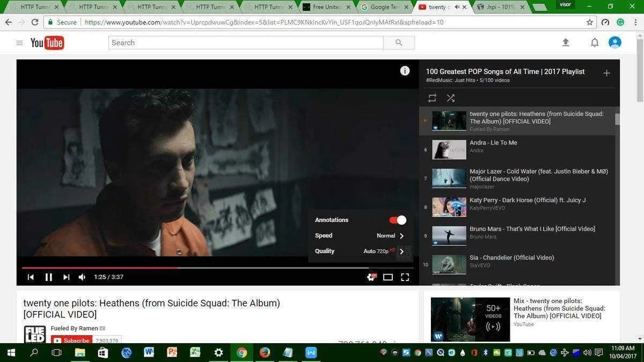Play Bruno Mars - That's What I Like
644x362 pixels.
tap(517, 236)
